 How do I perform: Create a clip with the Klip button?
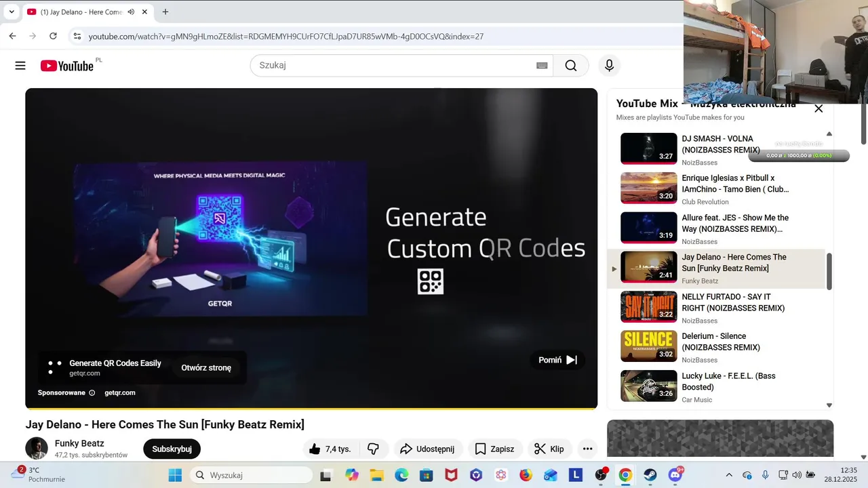(549, 449)
